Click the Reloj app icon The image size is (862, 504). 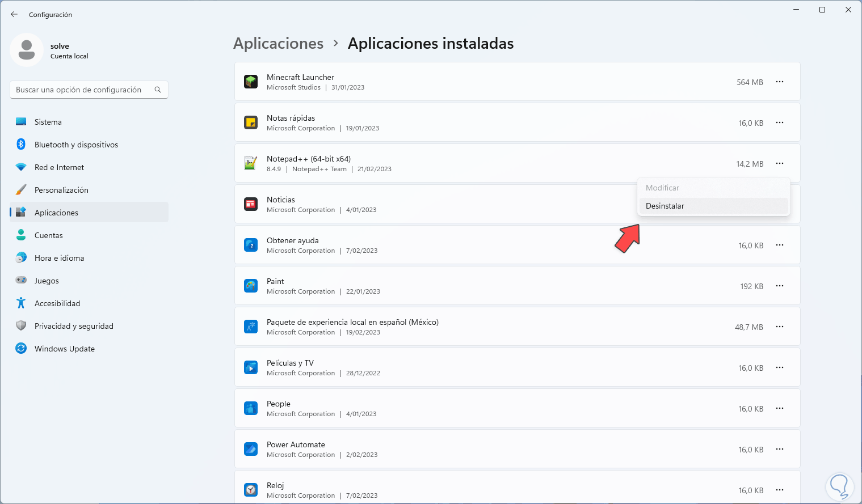tap(251, 490)
